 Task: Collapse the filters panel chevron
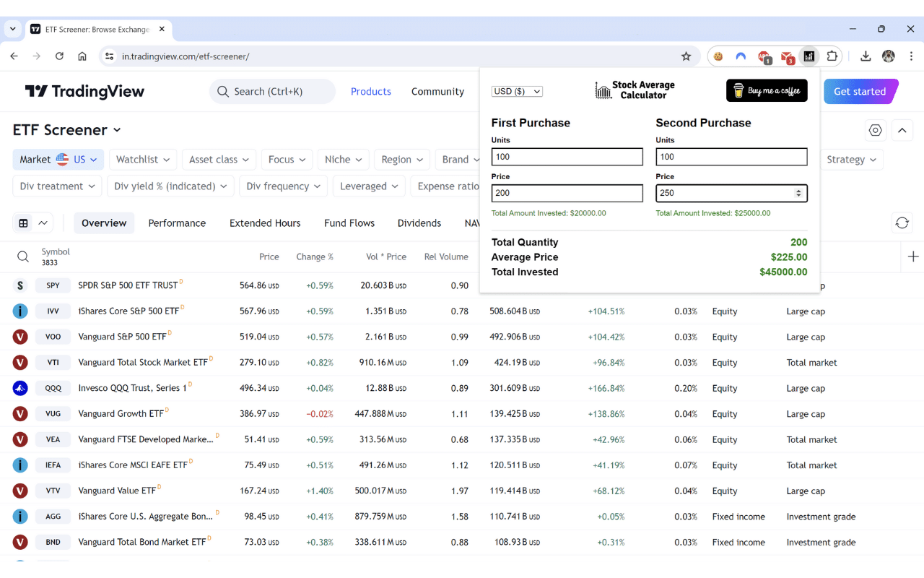pyautogui.click(x=902, y=130)
